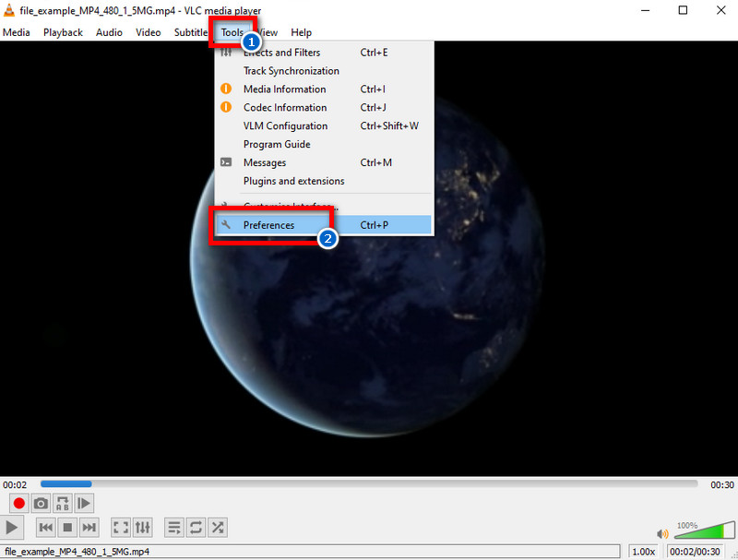Select Effects and Filters
738x560 pixels.
tap(324, 53)
